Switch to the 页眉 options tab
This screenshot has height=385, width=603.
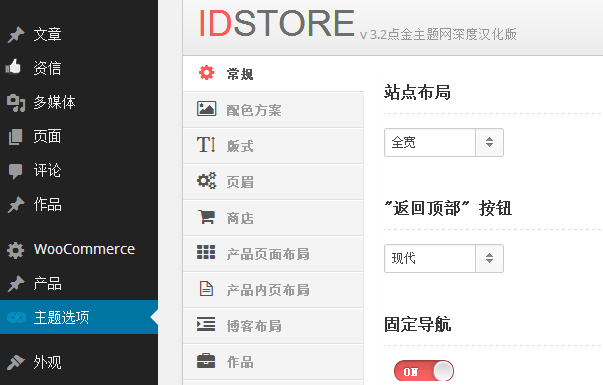[273, 182]
